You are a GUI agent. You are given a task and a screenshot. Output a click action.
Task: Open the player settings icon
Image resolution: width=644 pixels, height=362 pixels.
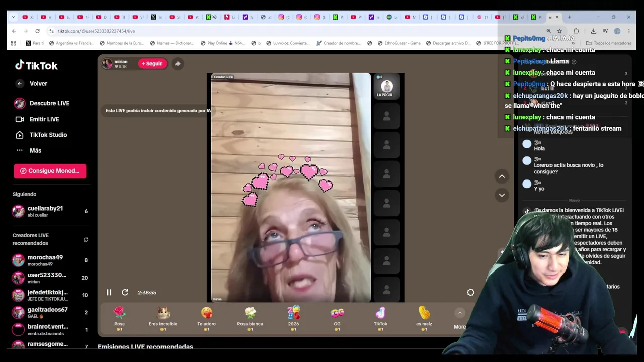pyautogui.click(x=470, y=292)
